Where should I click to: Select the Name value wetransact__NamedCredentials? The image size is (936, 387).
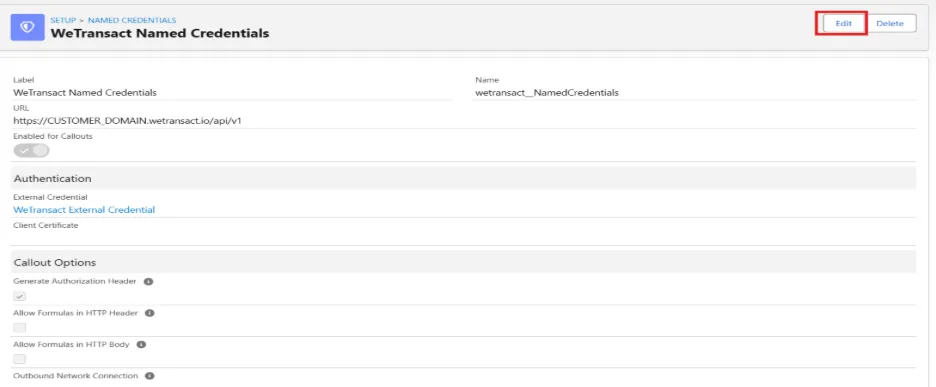547,93
